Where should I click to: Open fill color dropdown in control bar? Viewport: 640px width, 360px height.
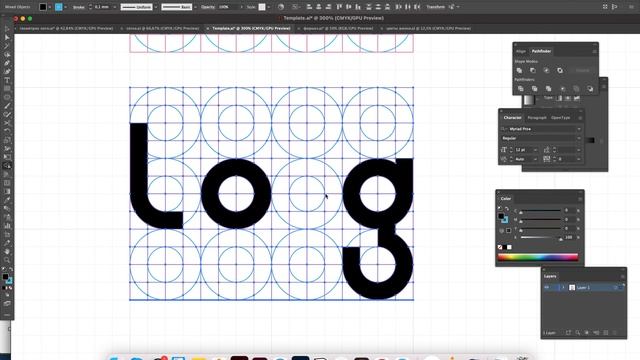[50, 7]
